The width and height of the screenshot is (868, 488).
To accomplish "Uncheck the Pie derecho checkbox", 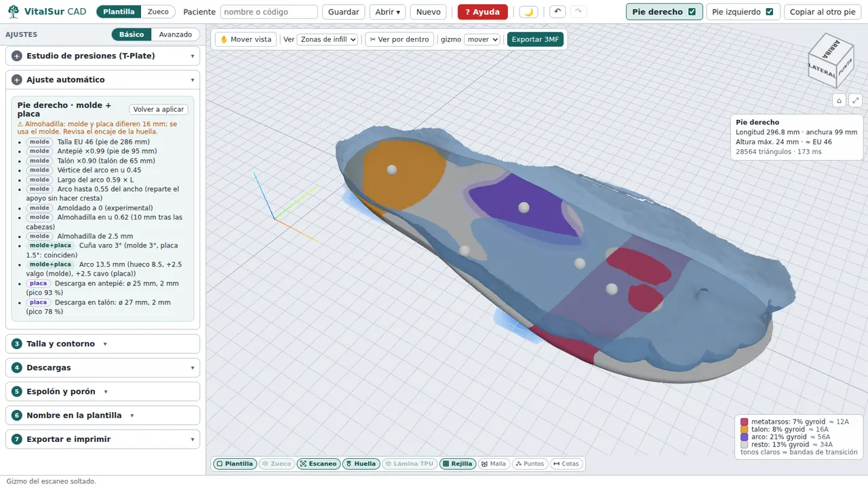I will tap(692, 12).
